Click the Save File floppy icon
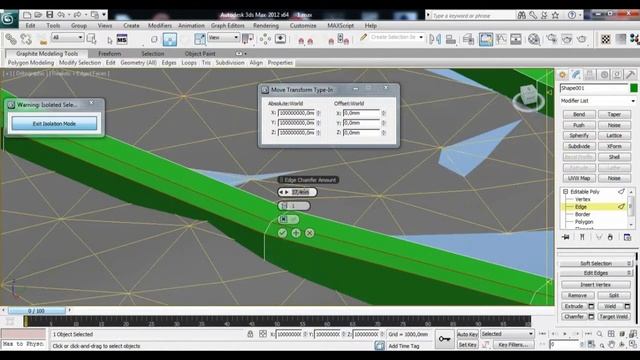 [49, 15]
